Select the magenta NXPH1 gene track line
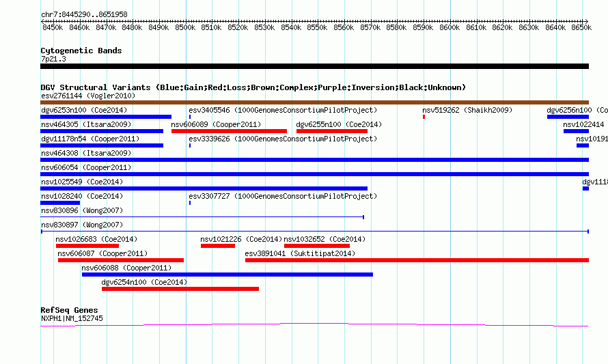 [x=314, y=325]
